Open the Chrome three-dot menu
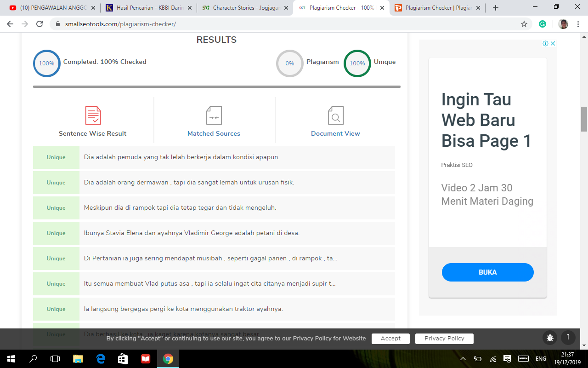The height and width of the screenshot is (368, 588). tap(579, 24)
